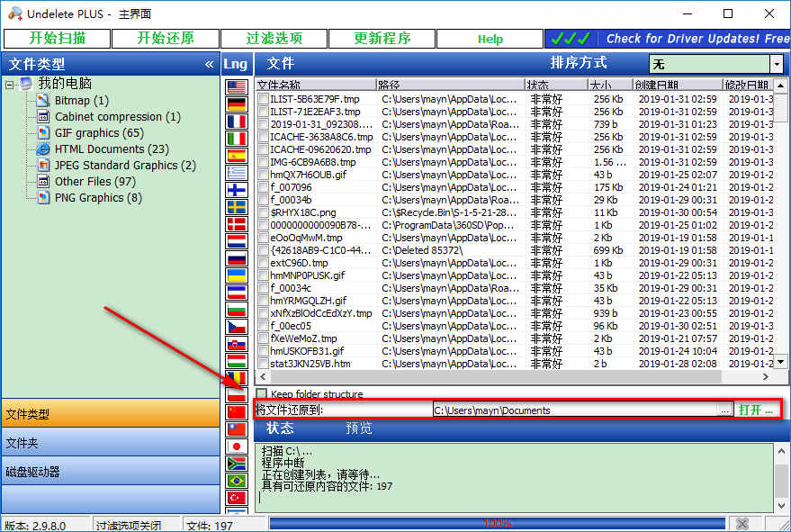Pick the Italian flag language icon
The height and width of the screenshot is (532, 791).
pyautogui.click(x=236, y=139)
